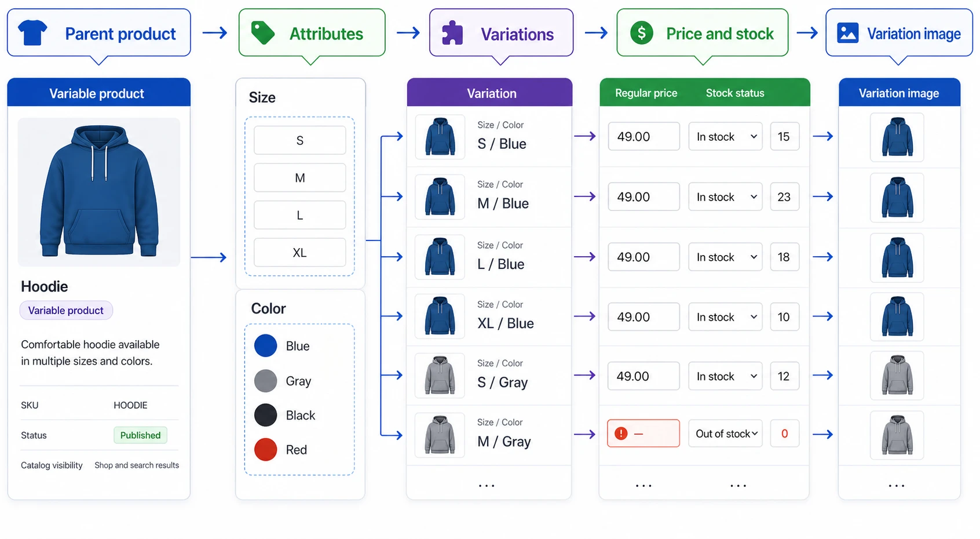Pick the Red color swatch
Screen dimensions: 980x539
coord(266,449)
